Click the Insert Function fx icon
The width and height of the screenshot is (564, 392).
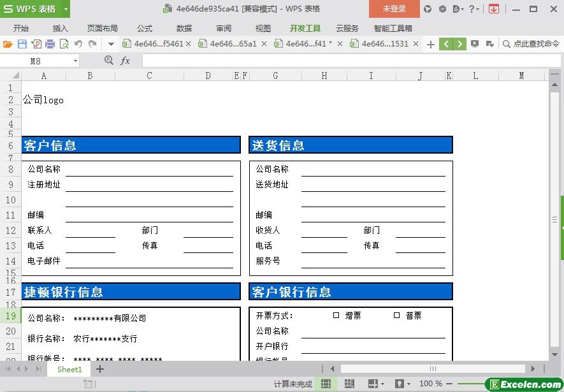click(x=125, y=61)
